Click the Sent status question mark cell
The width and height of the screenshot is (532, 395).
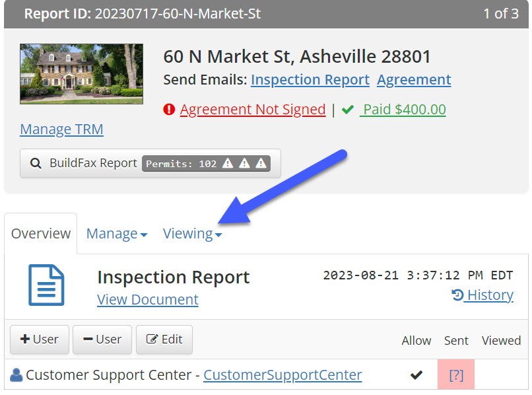pos(456,375)
